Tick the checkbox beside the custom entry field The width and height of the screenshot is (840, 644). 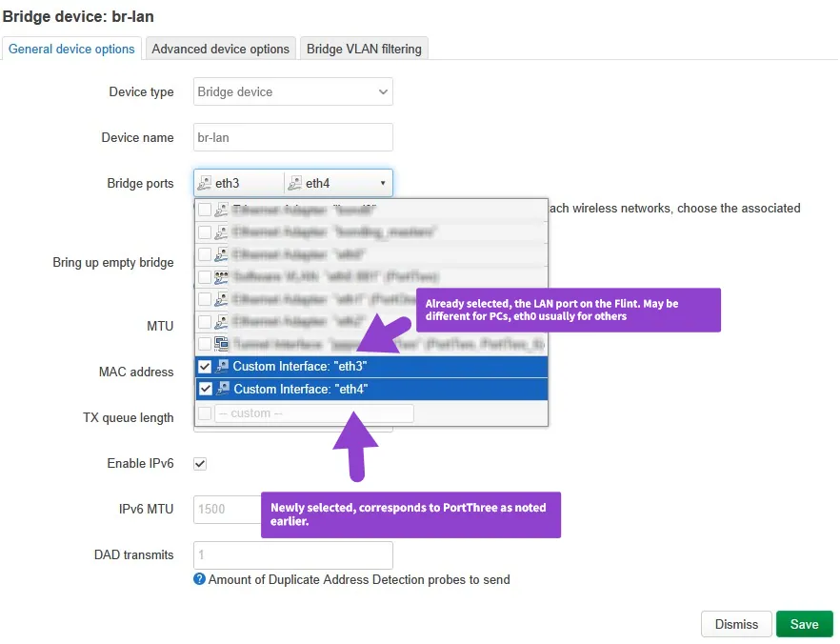point(205,413)
